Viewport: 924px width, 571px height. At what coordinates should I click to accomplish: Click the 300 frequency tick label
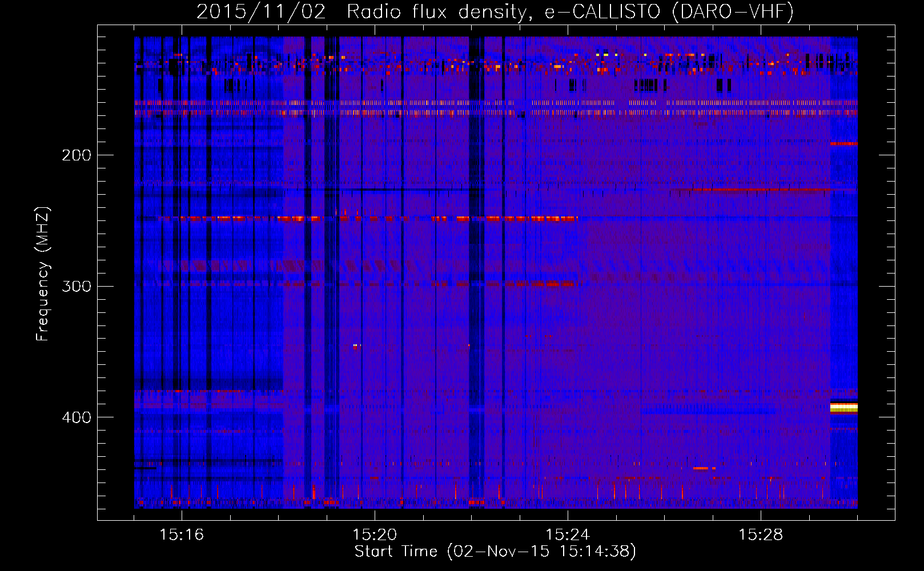coord(77,286)
